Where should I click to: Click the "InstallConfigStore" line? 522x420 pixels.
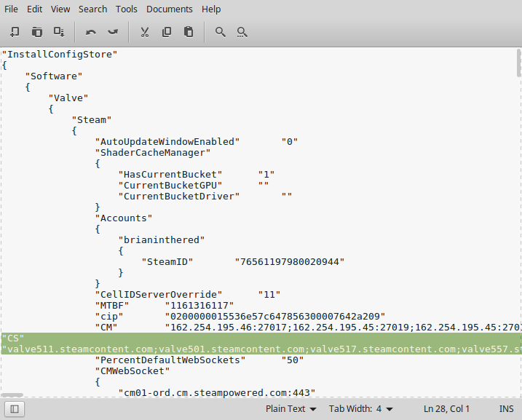point(60,55)
